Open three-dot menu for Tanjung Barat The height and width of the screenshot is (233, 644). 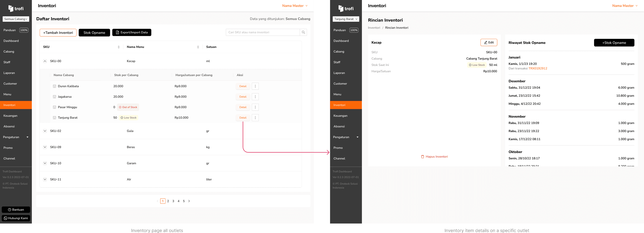[x=255, y=118]
